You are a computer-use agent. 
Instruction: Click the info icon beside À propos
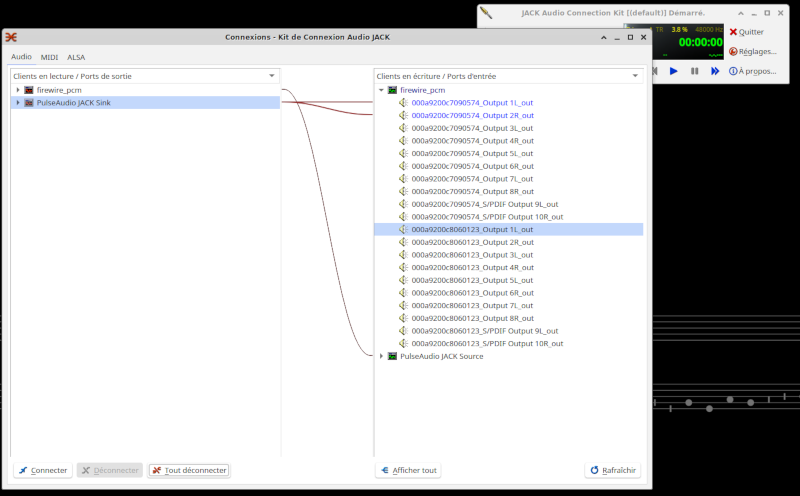(x=733, y=71)
